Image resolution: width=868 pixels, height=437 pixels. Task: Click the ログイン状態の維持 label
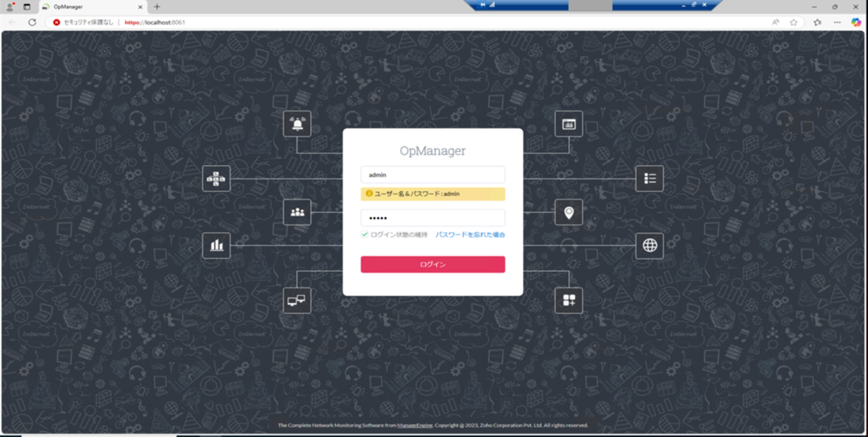(399, 234)
